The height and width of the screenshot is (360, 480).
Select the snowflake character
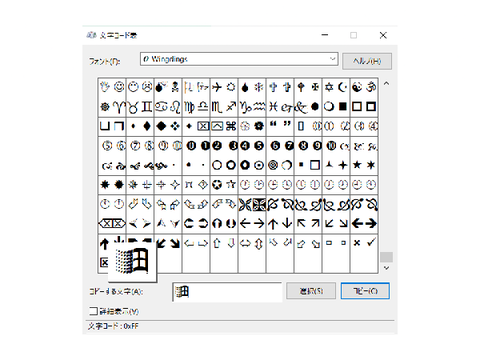(259, 87)
